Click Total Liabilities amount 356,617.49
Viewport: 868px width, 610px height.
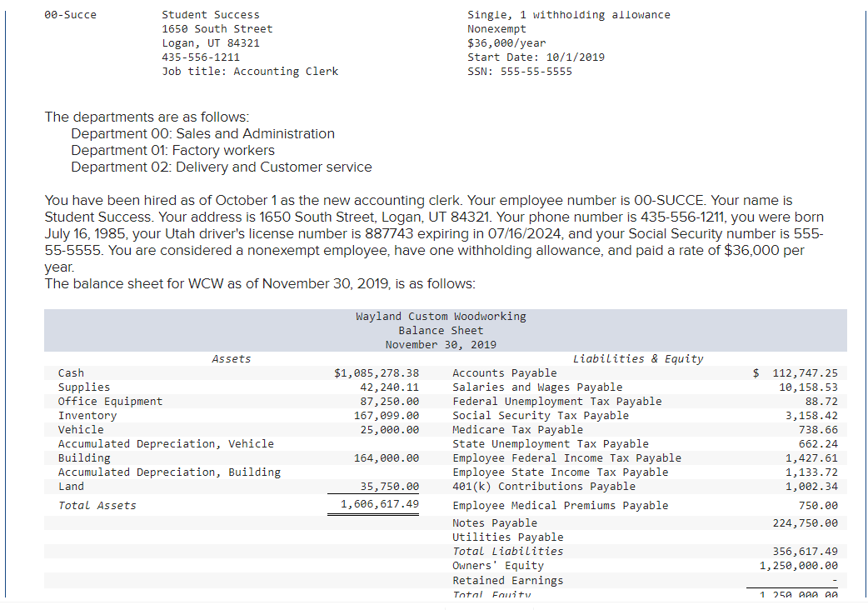coord(806,552)
